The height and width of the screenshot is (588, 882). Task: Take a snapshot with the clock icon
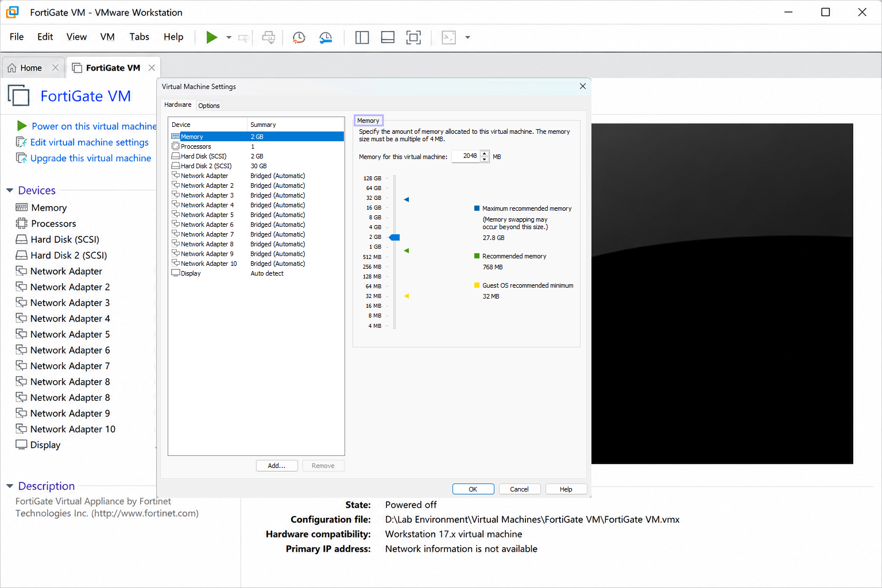[299, 38]
